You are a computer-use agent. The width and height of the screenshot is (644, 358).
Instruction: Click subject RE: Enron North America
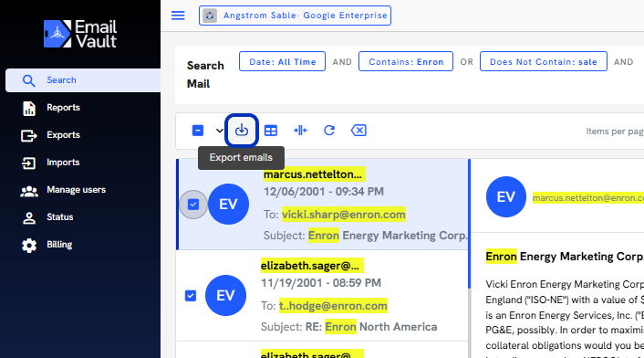(x=371, y=327)
